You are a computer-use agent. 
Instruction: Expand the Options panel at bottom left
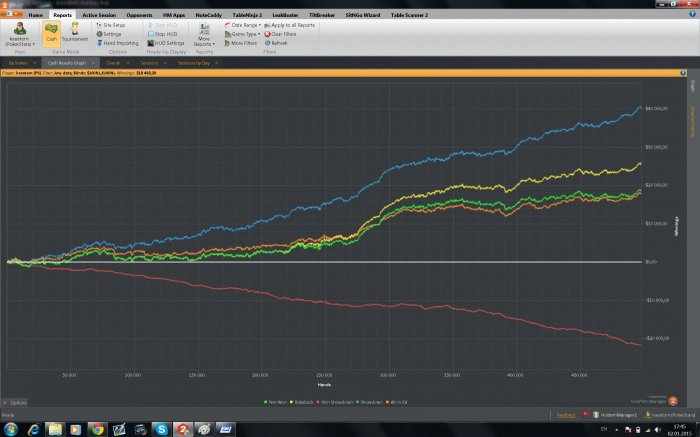pyautogui.click(x=15, y=403)
